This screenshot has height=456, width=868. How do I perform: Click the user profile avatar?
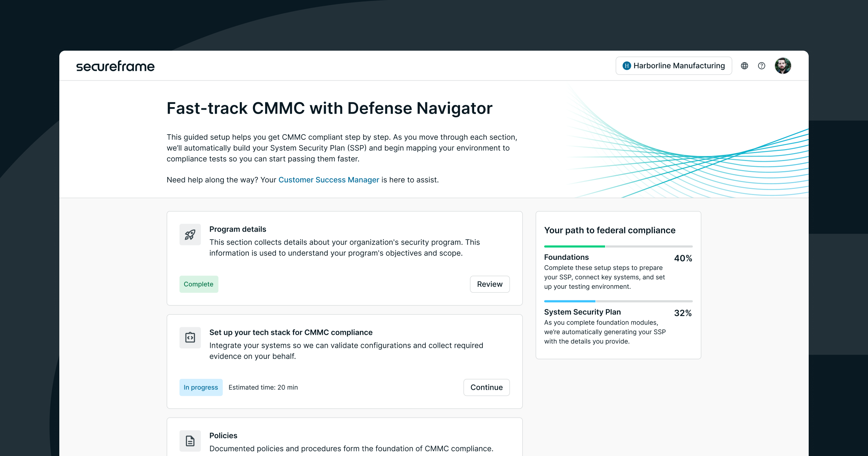tap(783, 66)
